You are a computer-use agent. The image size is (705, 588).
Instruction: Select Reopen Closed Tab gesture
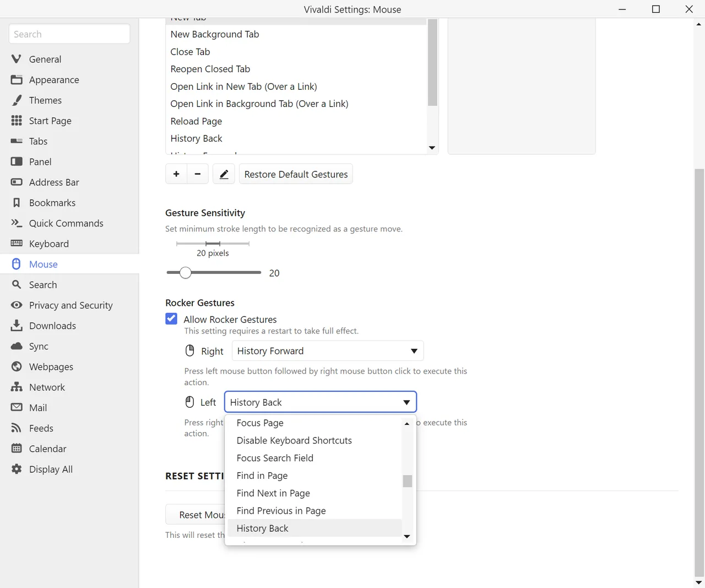pyautogui.click(x=296, y=69)
